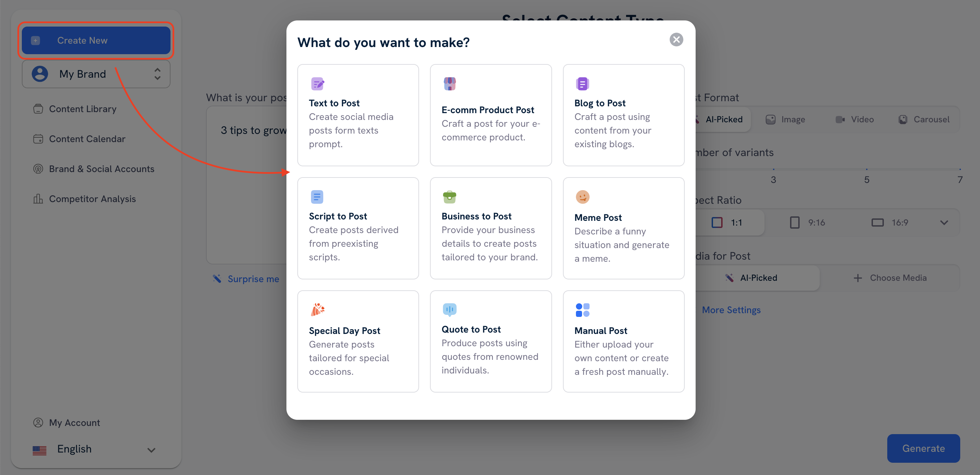Select the Quote to Post icon

click(449, 309)
